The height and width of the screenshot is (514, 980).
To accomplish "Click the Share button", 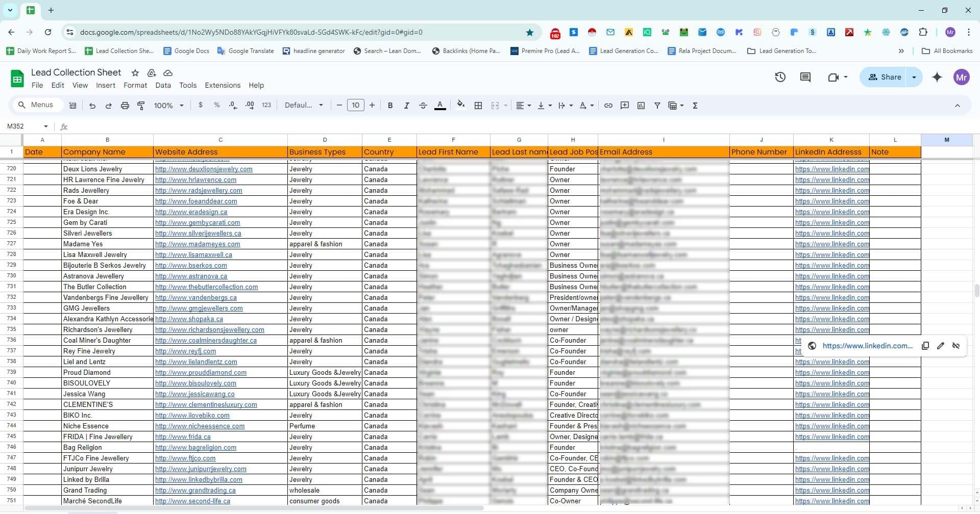I will [x=884, y=77].
